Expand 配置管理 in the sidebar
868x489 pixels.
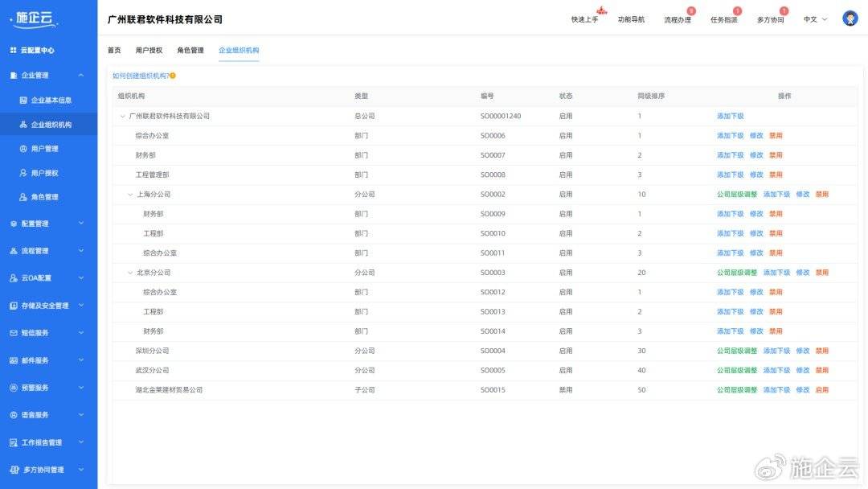pyautogui.click(x=48, y=224)
